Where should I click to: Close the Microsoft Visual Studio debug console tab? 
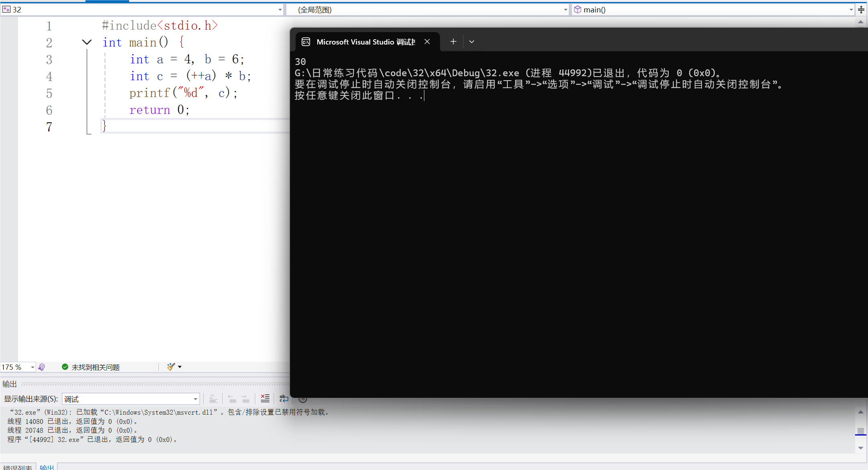click(x=427, y=42)
